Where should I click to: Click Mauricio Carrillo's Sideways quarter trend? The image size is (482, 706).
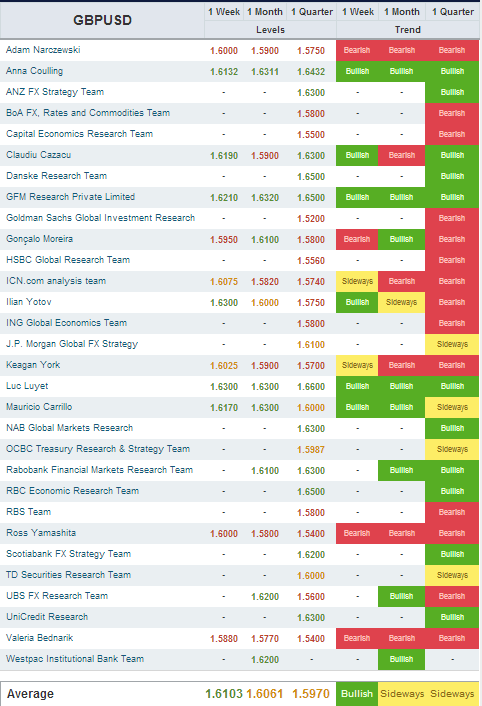pyautogui.click(x=452, y=407)
